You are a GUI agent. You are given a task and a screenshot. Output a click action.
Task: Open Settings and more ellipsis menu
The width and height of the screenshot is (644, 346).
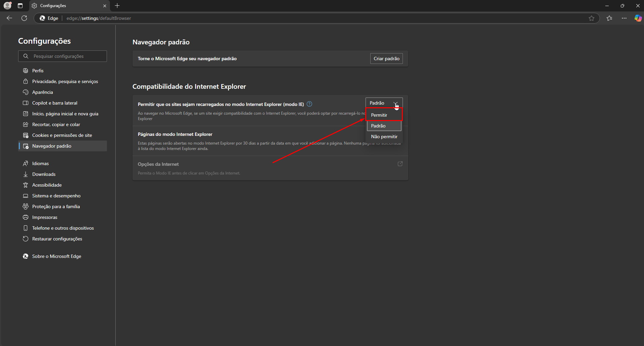pyautogui.click(x=624, y=18)
